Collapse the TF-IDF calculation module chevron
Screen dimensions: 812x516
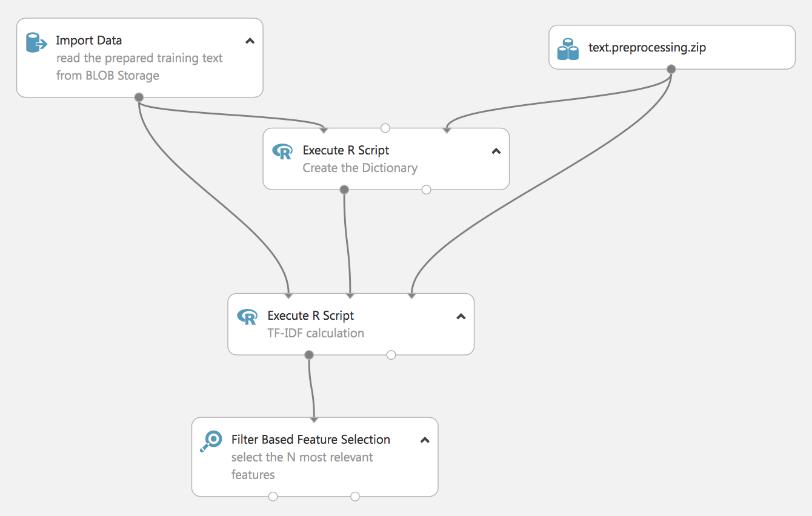(461, 317)
